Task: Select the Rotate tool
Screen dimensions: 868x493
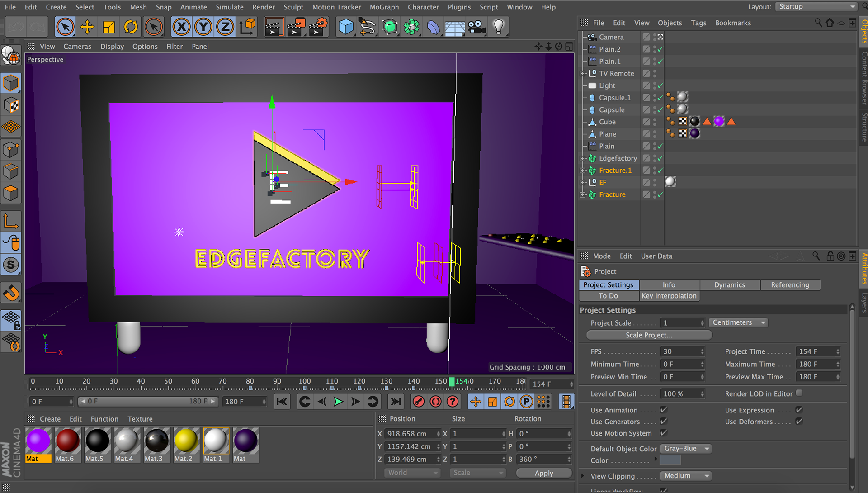Action: point(131,27)
